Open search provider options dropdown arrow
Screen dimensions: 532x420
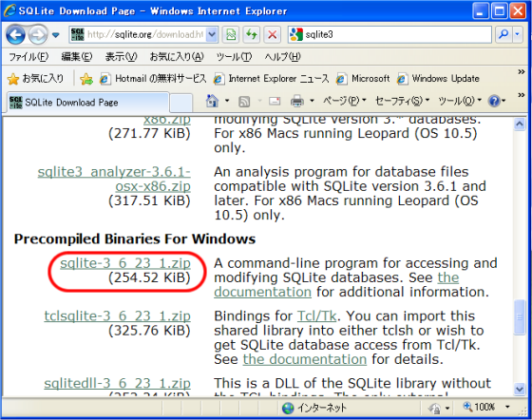(518, 34)
